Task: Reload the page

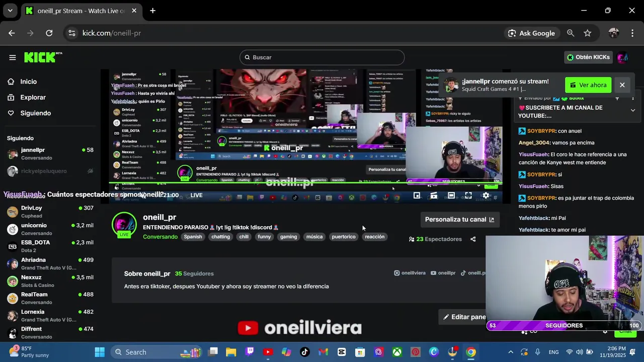Action: (x=49, y=33)
